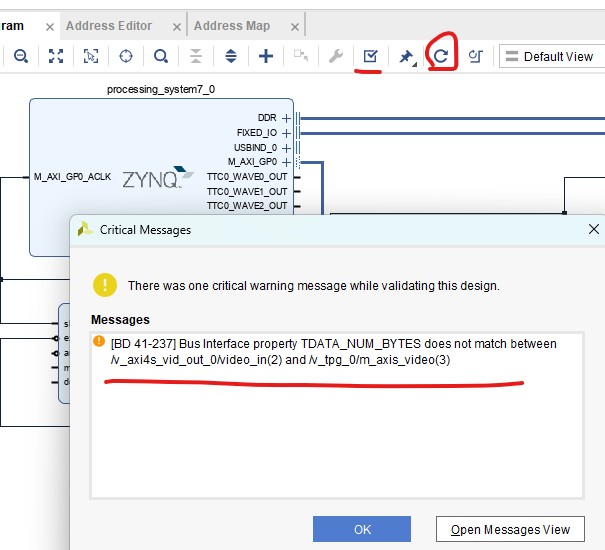The width and height of the screenshot is (605, 550).
Task: Expand the USBIND_0 interface port
Action: [x=286, y=147]
